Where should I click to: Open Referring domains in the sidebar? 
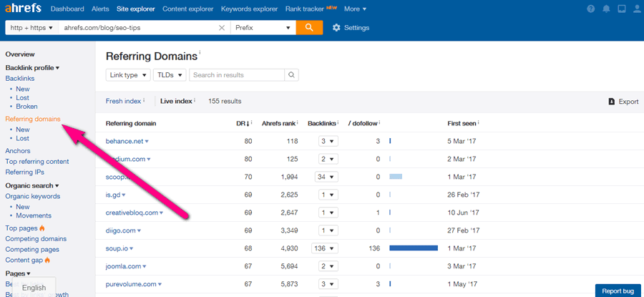(33, 119)
